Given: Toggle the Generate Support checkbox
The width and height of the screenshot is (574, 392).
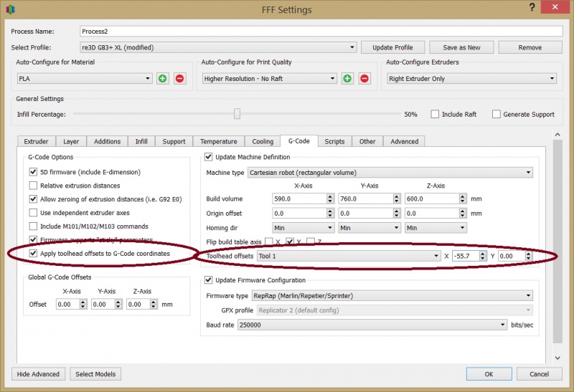Looking at the screenshot, I should [x=497, y=114].
